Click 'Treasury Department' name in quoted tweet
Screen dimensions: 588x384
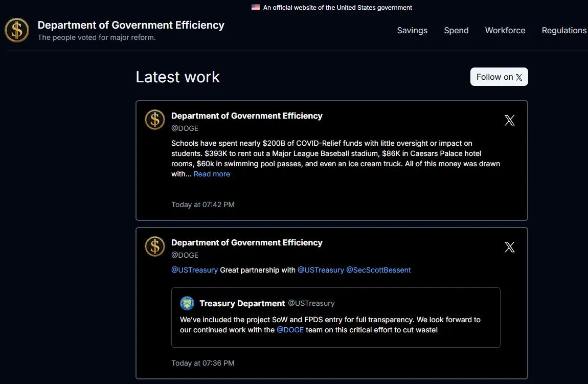point(242,303)
